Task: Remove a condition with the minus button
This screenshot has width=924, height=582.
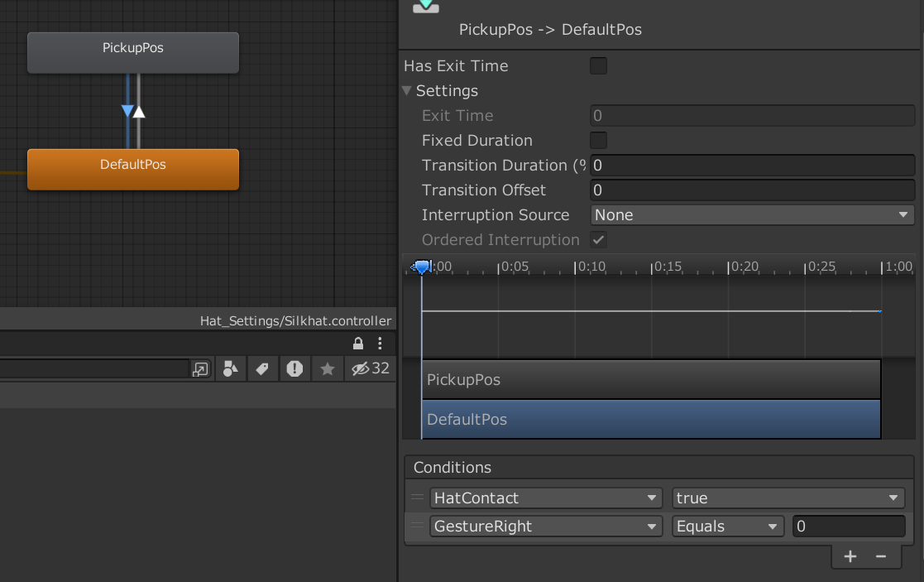Action: pyautogui.click(x=879, y=556)
